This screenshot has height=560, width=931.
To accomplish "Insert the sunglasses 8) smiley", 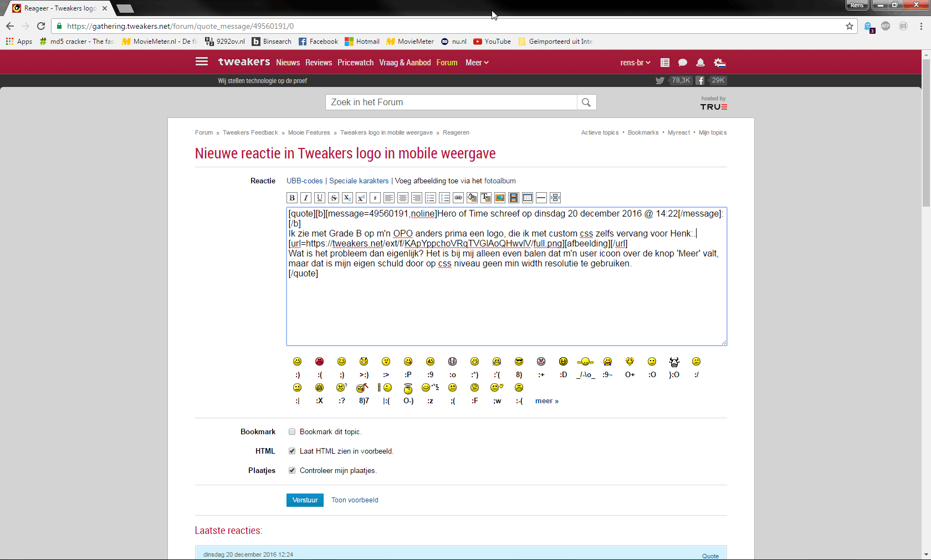I will tap(519, 362).
